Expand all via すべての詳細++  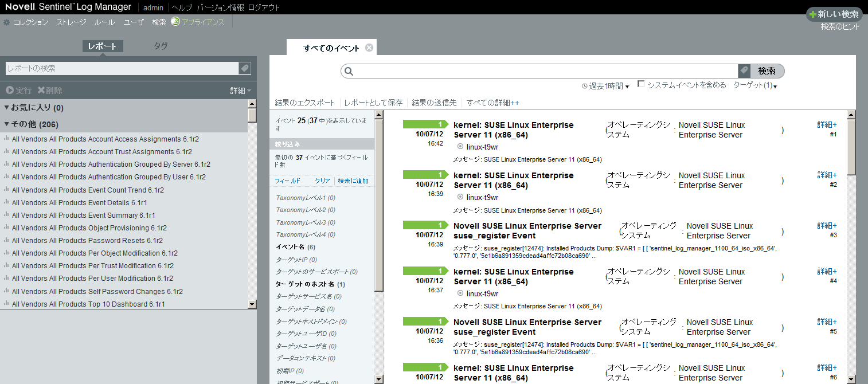(492, 103)
